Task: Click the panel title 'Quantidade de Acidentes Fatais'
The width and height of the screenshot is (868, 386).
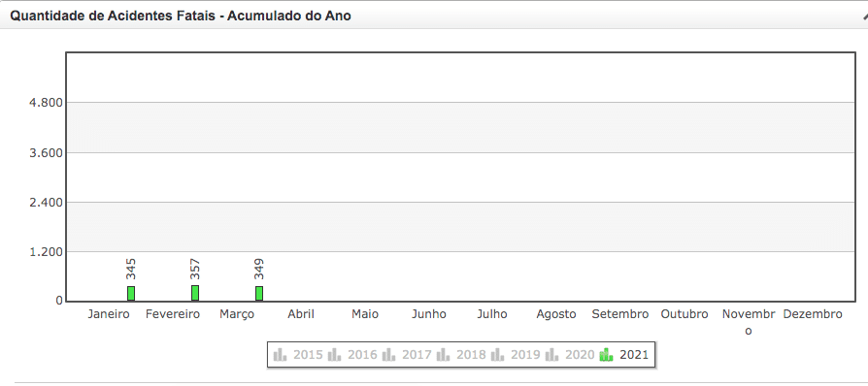Action: pos(114,16)
